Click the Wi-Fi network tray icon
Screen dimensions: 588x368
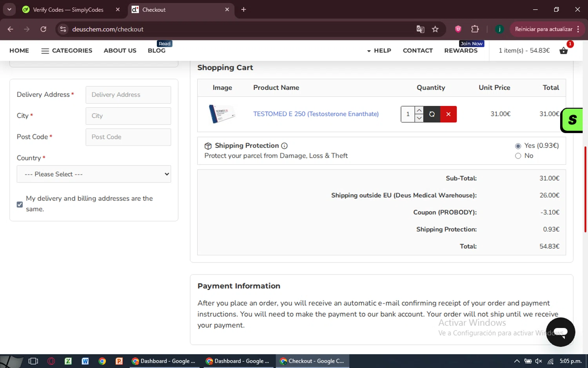551,361
